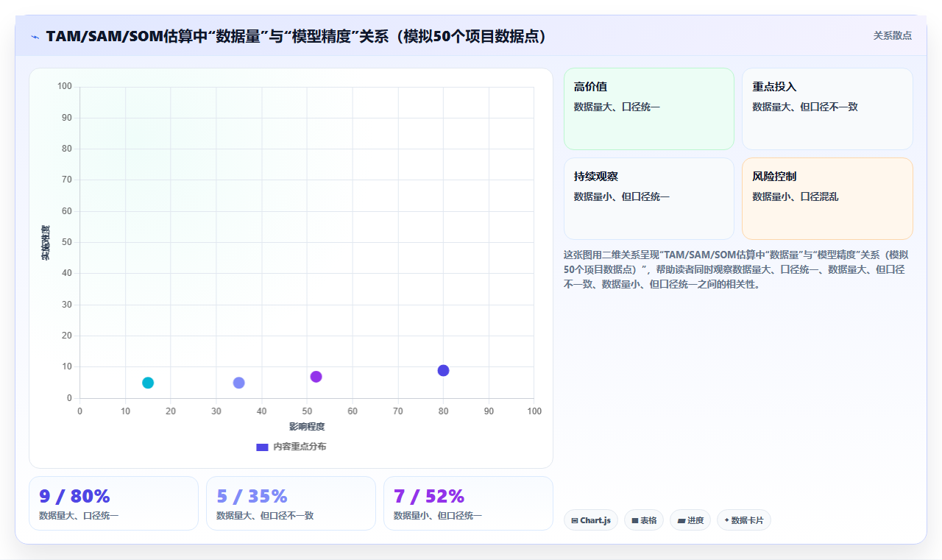The image size is (942, 560).
Task: Click the 数据量大、口径统一 caption under 9 / 80%
Action: point(79,516)
